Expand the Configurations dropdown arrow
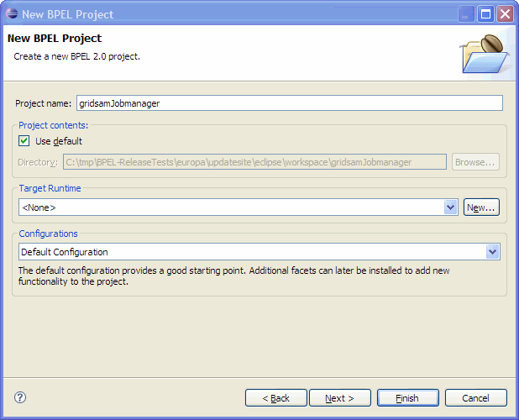The width and height of the screenshot is (519, 420). tap(492, 252)
